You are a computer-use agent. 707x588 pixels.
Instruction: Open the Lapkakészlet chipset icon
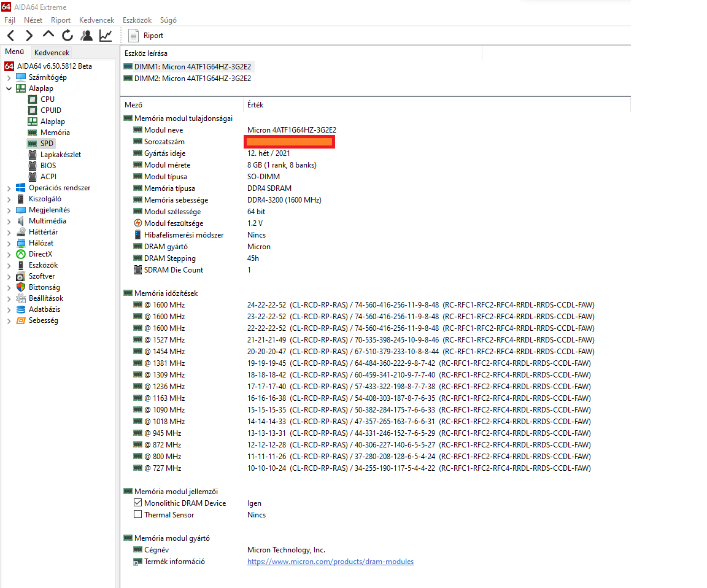click(x=33, y=155)
